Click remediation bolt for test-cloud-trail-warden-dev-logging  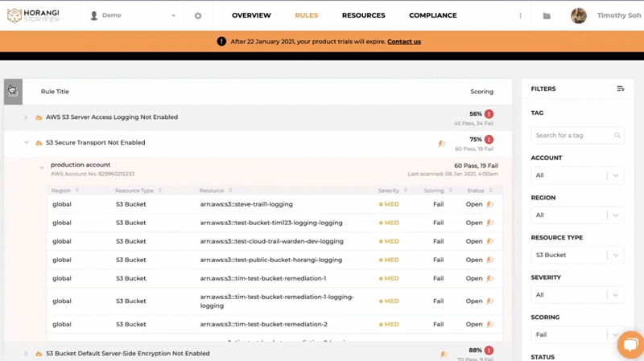pyautogui.click(x=490, y=241)
